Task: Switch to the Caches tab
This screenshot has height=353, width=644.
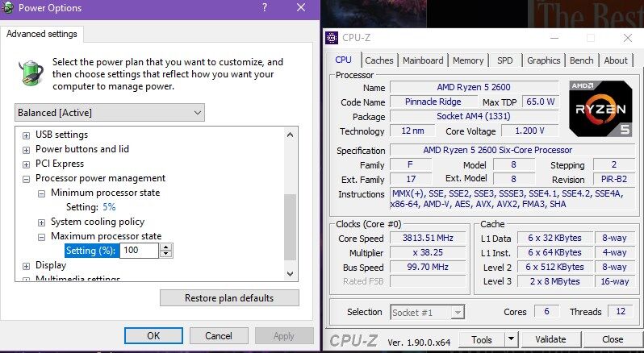Action: (x=378, y=60)
